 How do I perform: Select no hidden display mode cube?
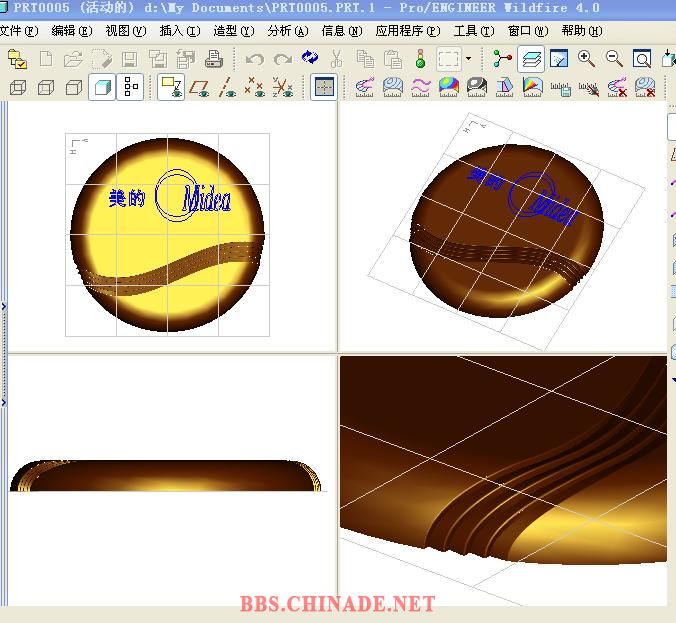pyautogui.click(x=74, y=88)
